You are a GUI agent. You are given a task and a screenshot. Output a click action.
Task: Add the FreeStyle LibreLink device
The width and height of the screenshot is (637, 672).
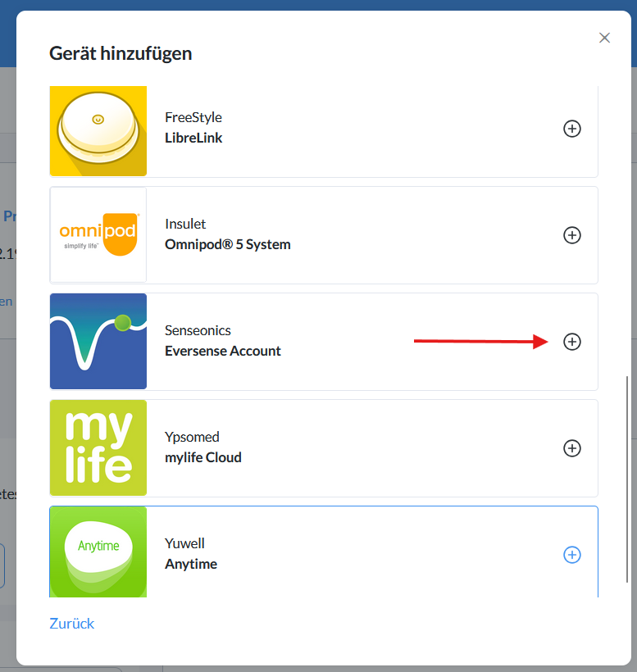click(x=572, y=129)
